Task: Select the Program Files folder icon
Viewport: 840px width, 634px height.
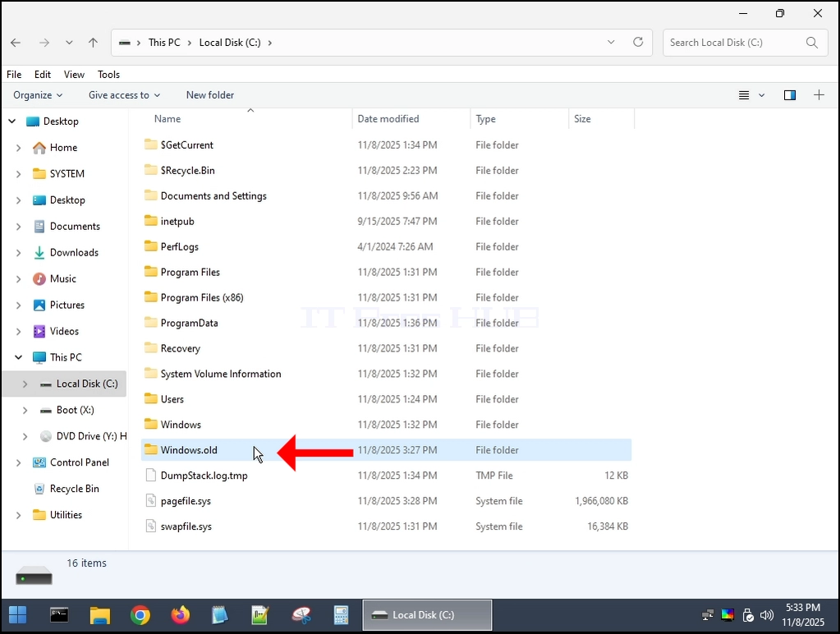Action: coord(150,272)
